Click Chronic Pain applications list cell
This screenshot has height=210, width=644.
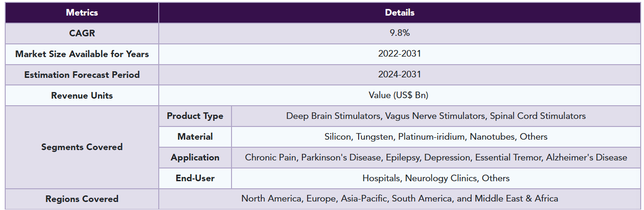(x=436, y=158)
